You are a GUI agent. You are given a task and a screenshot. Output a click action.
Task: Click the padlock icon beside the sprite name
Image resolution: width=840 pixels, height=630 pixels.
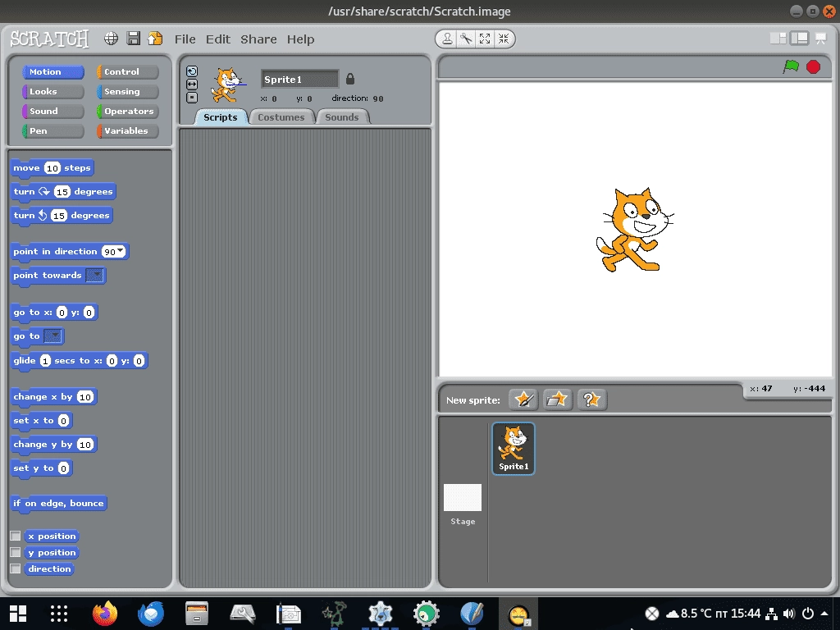[349, 80]
